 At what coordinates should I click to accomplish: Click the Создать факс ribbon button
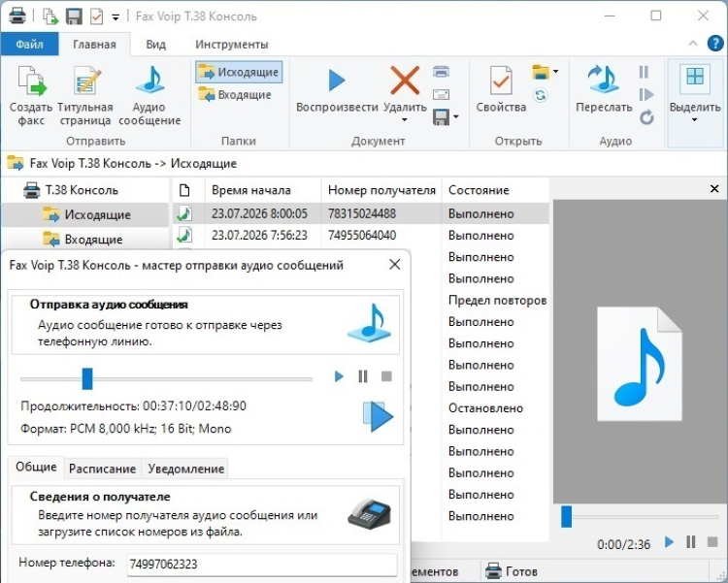(31, 96)
